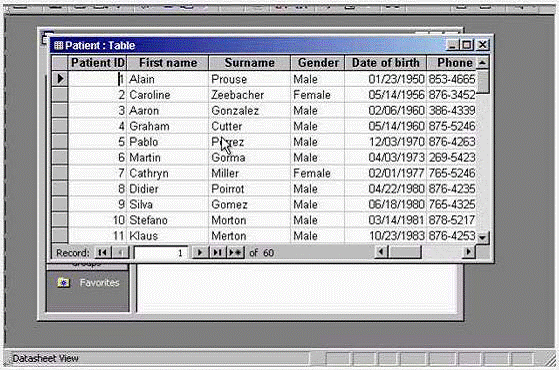Maximize the Patient table window
The width and height of the screenshot is (559, 370).
pos(467,45)
